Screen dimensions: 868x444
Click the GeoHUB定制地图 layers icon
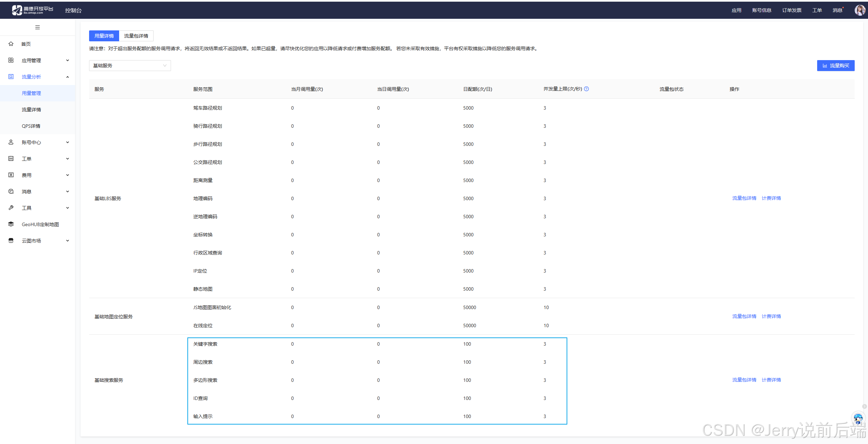pyautogui.click(x=11, y=224)
